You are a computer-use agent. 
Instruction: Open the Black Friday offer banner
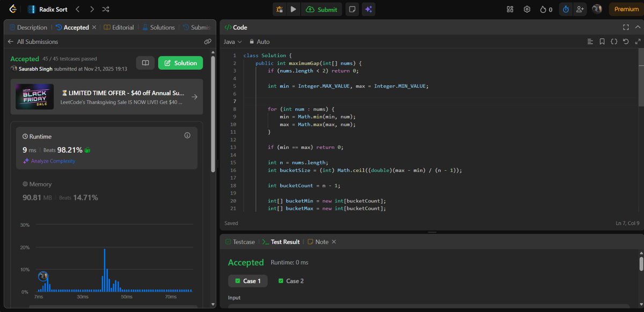(107, 97)
